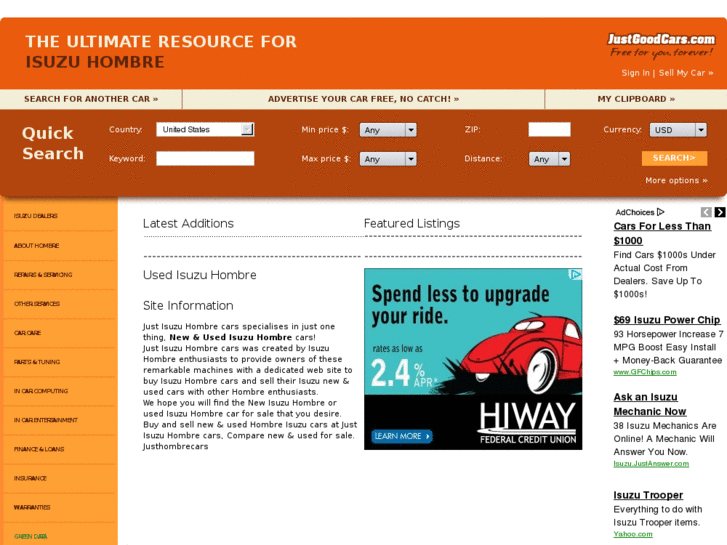Open the Currency USD dropdown

[x=678, y=130]
